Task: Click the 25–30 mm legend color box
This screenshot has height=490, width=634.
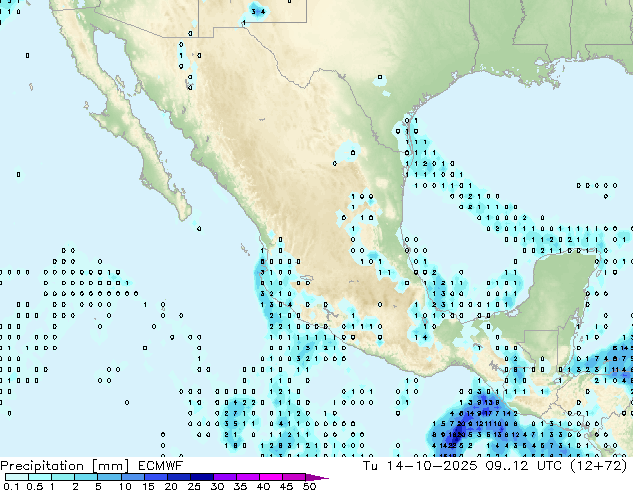Action: [x=202, y=477]
